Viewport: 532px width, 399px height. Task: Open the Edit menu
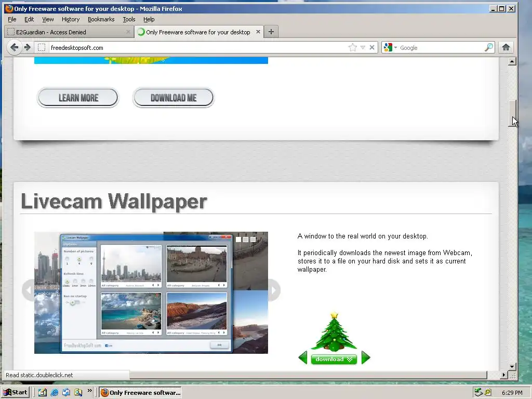tap(29, 19)
